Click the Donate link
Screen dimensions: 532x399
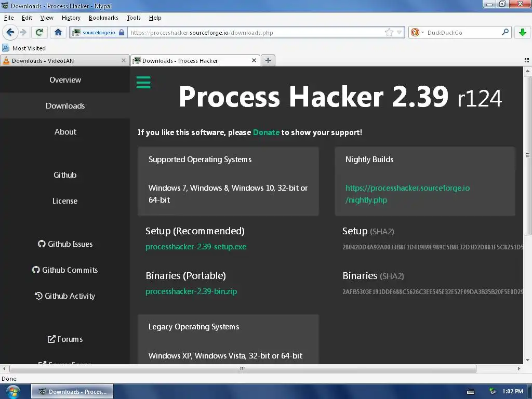pyautogui.click(x=266, y=132)
